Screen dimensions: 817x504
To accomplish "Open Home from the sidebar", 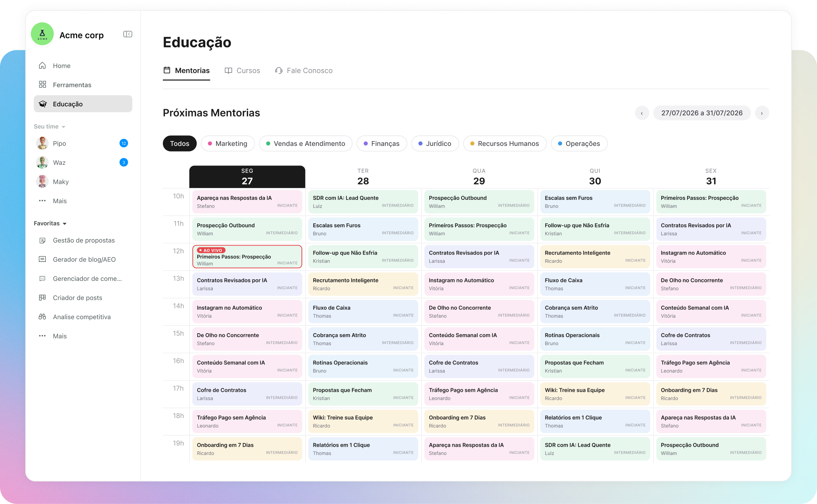I will 83,66.
